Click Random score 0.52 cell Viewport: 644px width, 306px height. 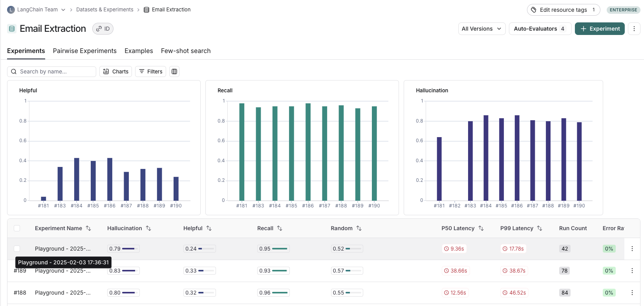click(x=347, y=249)
